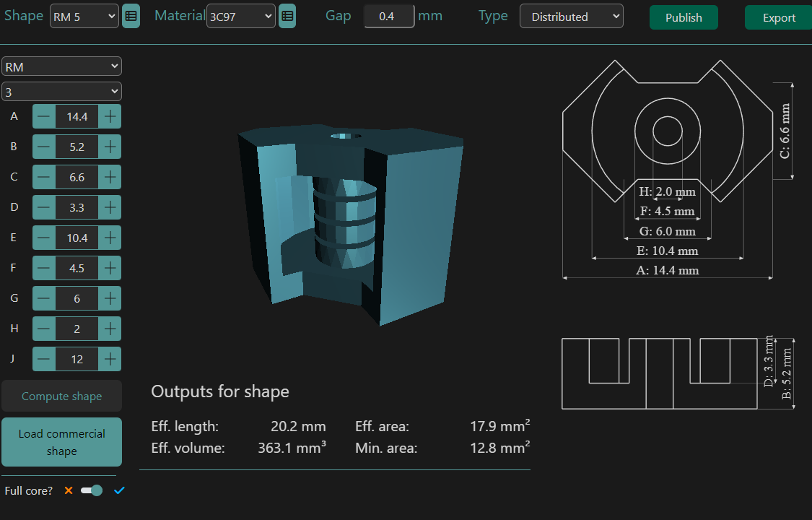The height and width of the screenshot is (520, 812).
Task: Toggle the Full core switch
Action: (92, 490)
